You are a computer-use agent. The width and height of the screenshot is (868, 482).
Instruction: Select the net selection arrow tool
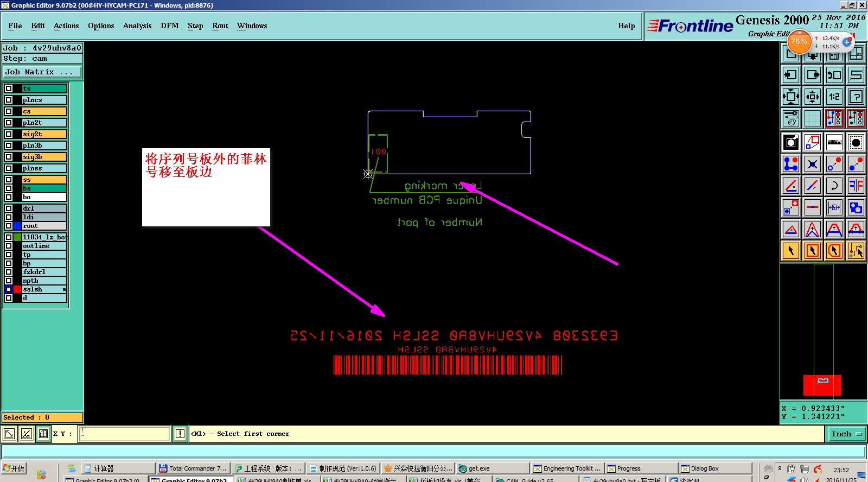pos(856,251)
